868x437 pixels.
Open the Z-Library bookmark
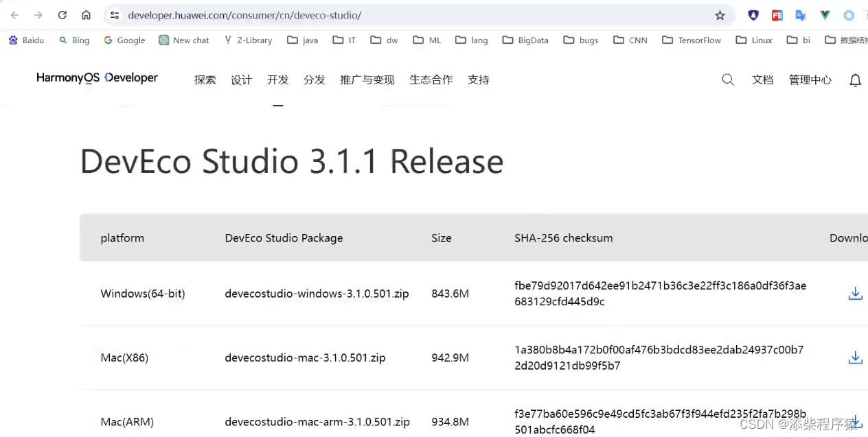[x=248, y=40]
